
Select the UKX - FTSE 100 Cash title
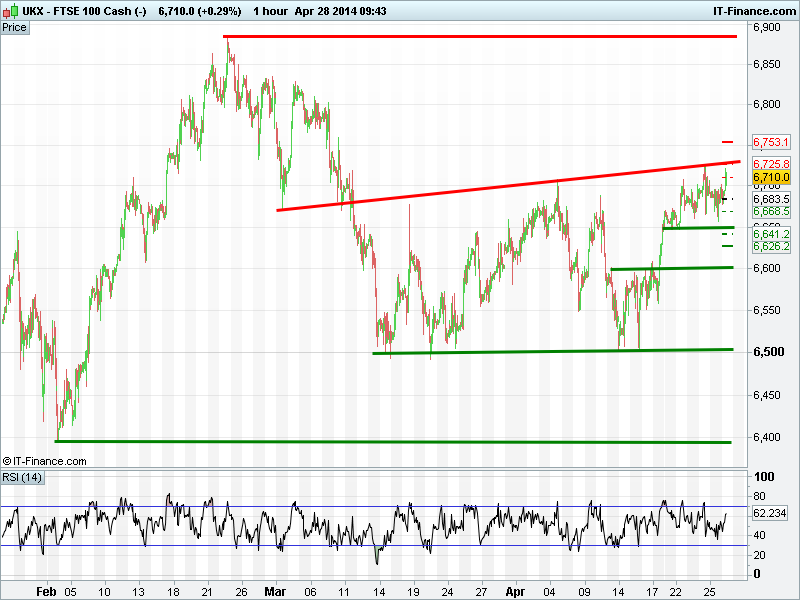pos(84,11)
